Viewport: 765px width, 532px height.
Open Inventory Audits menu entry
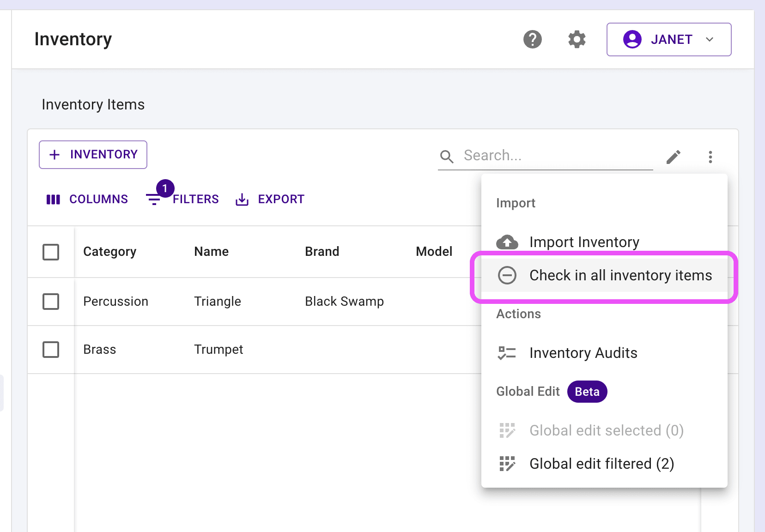[583, 353]
